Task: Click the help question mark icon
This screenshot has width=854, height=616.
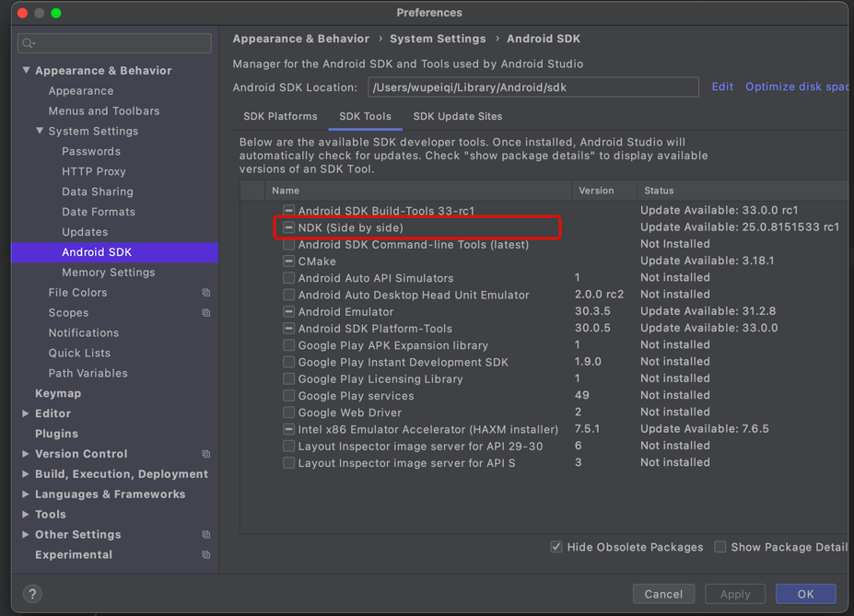Action: tap(32, 594)
